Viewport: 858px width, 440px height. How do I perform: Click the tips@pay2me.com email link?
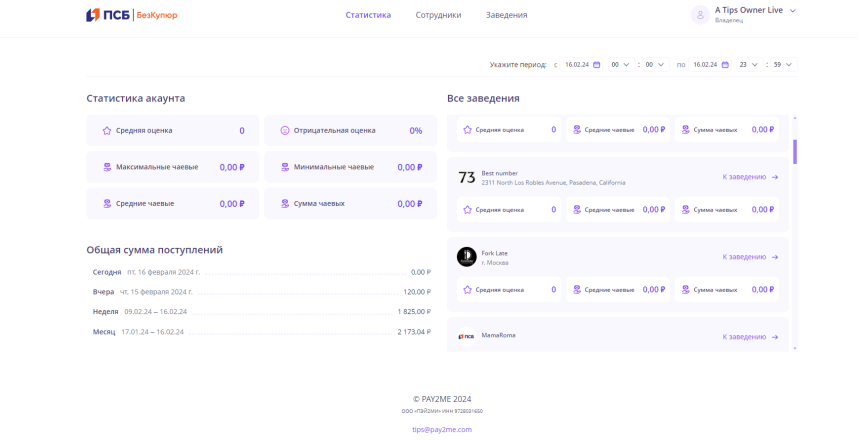(441, 429)
